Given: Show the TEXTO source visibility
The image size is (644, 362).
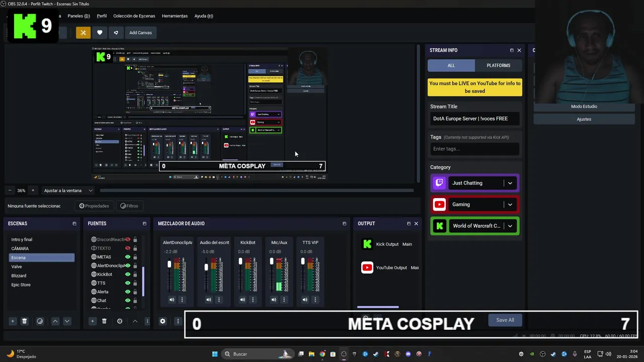Looking at the screenshot, I should pos(128,248).
